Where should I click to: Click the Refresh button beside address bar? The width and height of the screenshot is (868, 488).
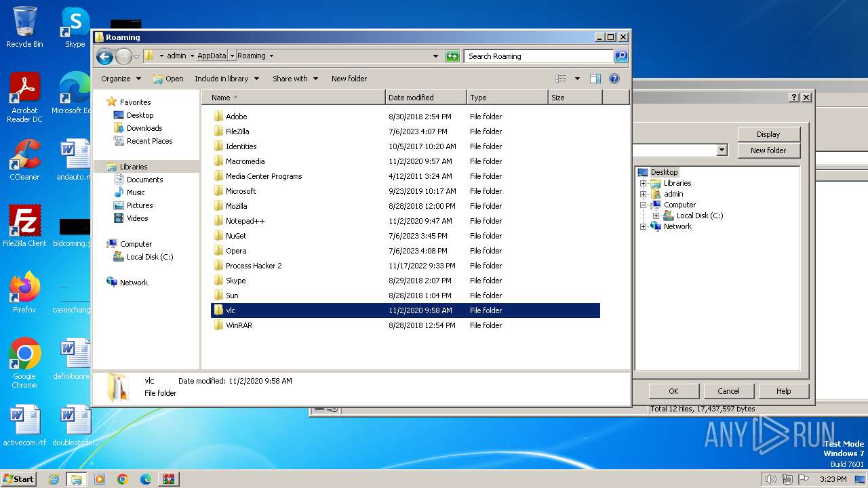pos(452,56)
